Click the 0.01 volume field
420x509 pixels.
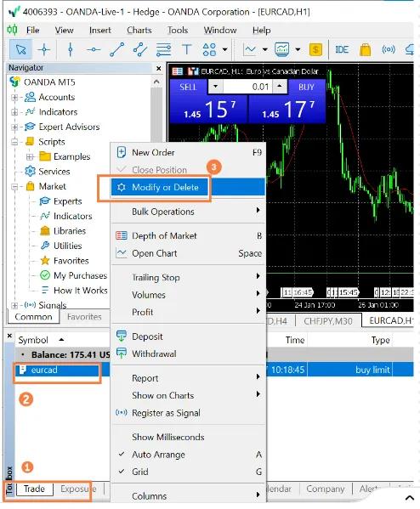point(247,87)
